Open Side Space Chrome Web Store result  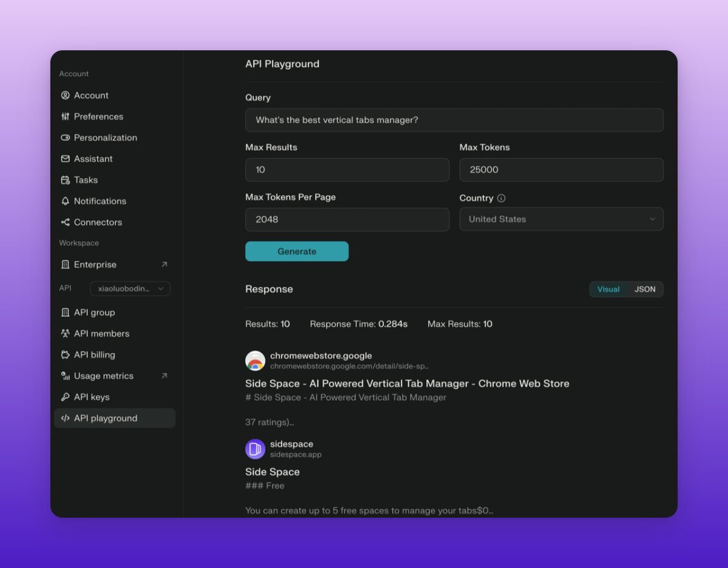[x=407, y=383]
